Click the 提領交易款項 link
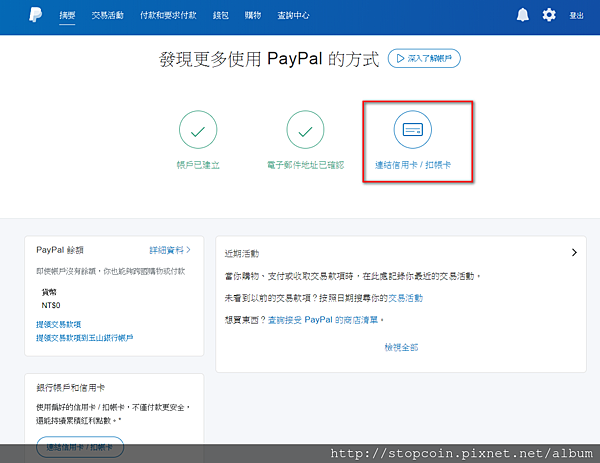This screenshot has height=463, width=600. pyautogui.click(x=59, y=324)
